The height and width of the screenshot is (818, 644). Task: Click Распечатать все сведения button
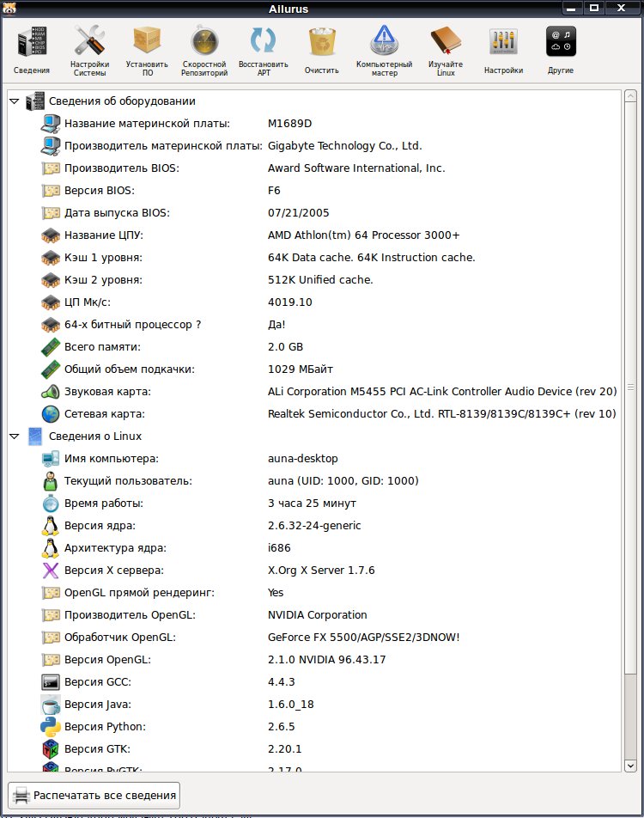[94, 796]
